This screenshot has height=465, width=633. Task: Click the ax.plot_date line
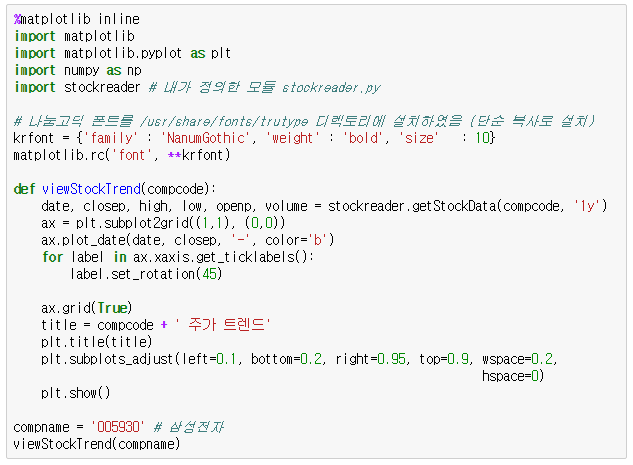pos(188,240)
